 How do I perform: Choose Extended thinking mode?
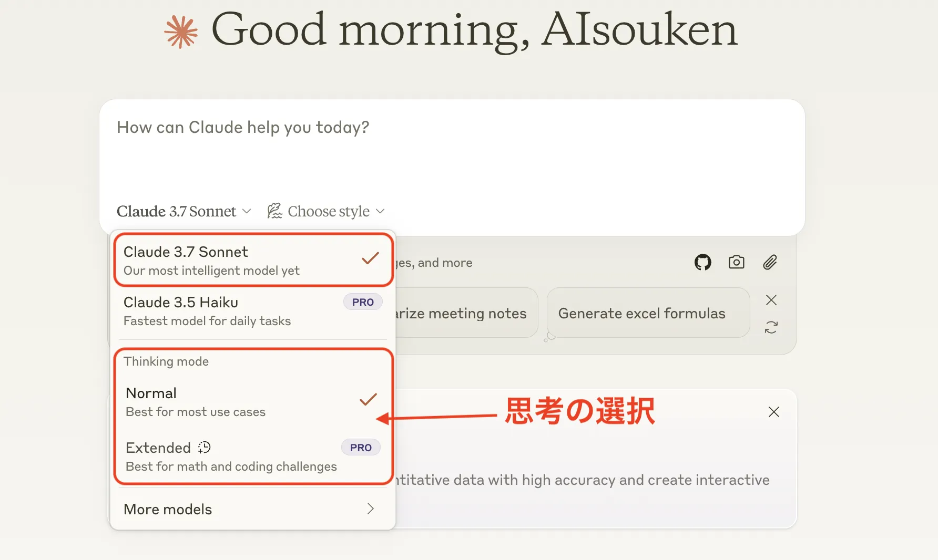pos(252,457)
